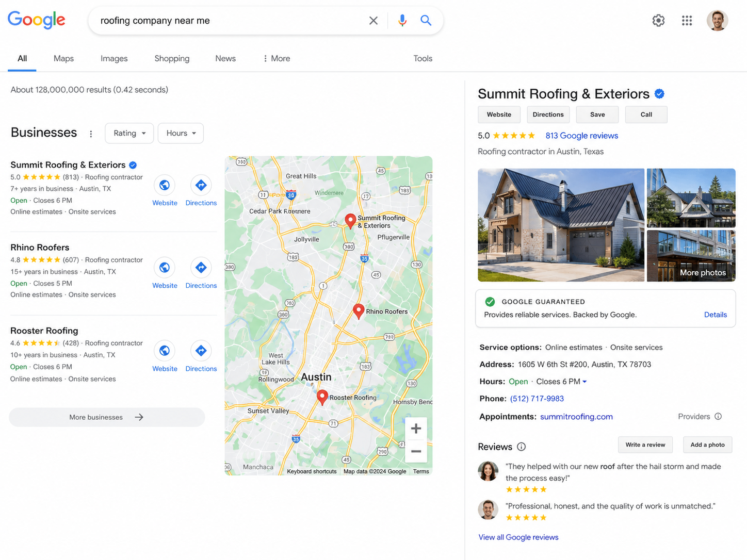Open the Website globe icon for Summit Roofing
747x560 pixels.
coord(165,185)
